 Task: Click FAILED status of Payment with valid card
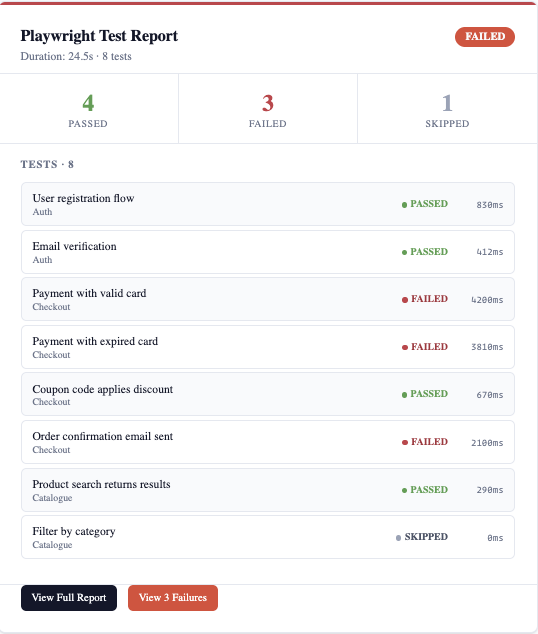click(x=425, y=299)
